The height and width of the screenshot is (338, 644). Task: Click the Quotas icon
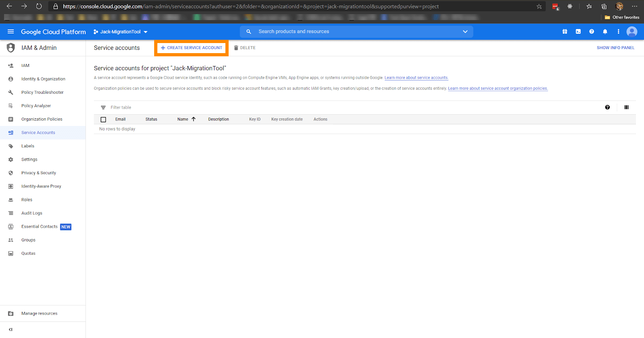pyautogui.click(x=11, y=253)
